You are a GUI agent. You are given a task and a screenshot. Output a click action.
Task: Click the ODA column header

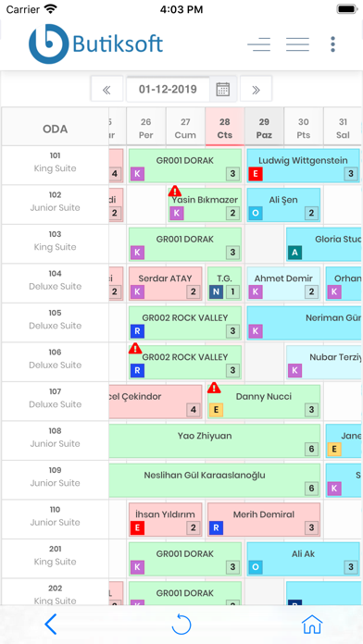[x=55, y=127]
